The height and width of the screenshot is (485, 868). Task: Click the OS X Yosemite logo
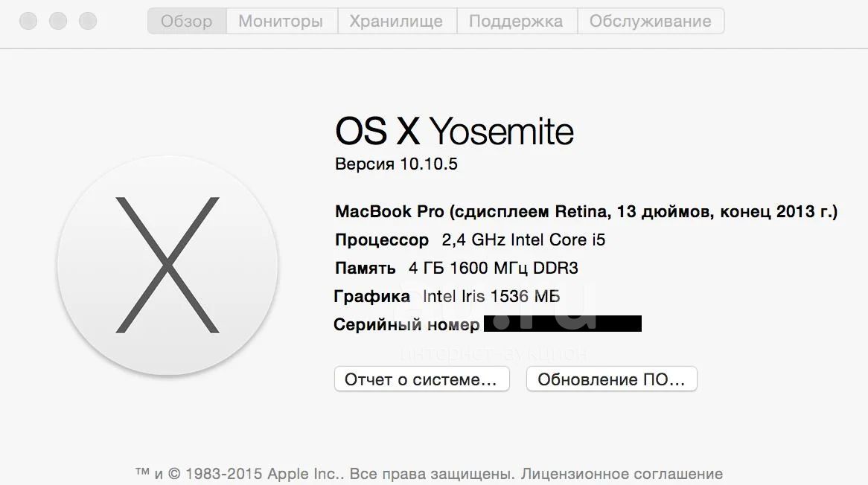167,265
